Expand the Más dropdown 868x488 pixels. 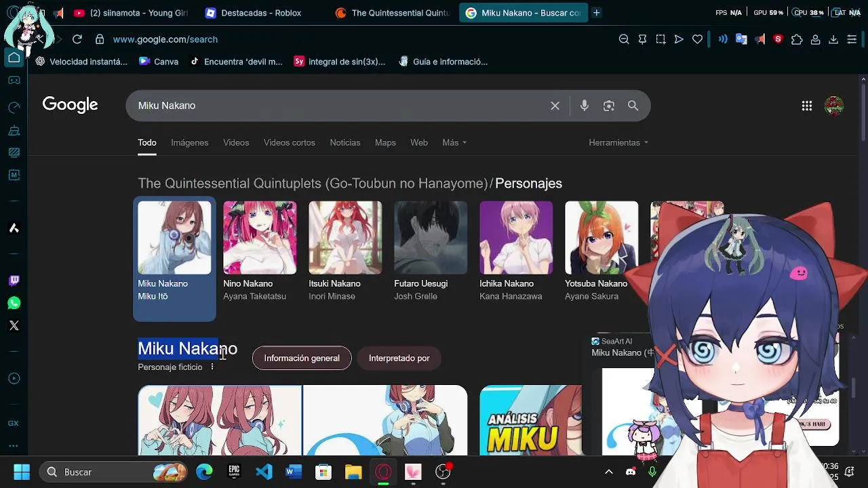point(454,142)
